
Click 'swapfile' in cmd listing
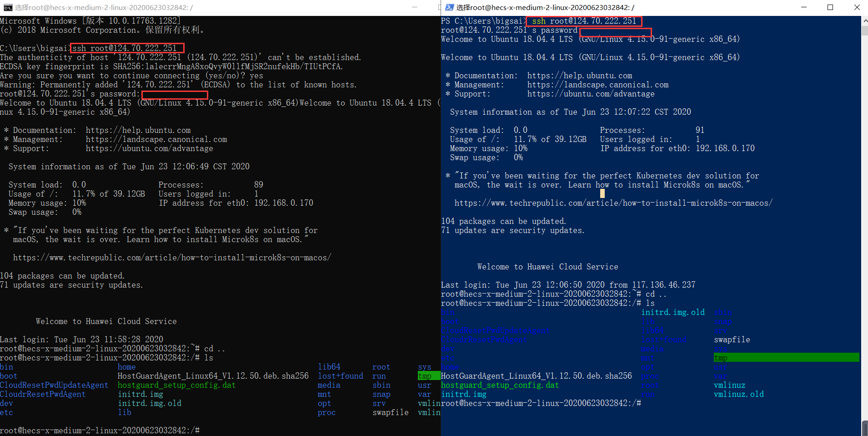tap(391, 412)
